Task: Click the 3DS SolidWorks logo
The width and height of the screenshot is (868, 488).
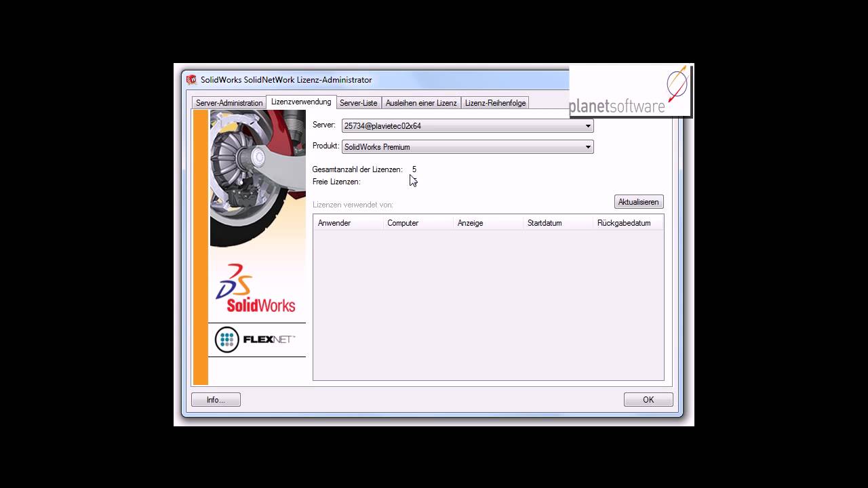Action: tap(256, 288)
